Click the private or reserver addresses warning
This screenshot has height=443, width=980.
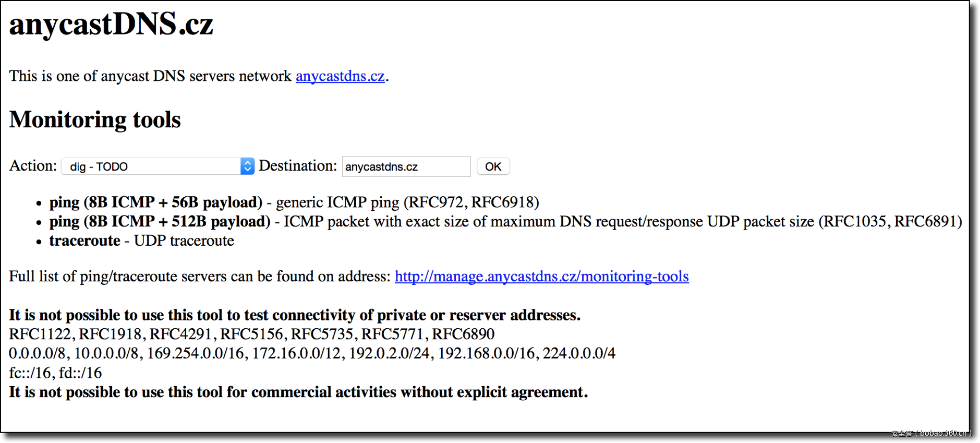tap(295, 315)
